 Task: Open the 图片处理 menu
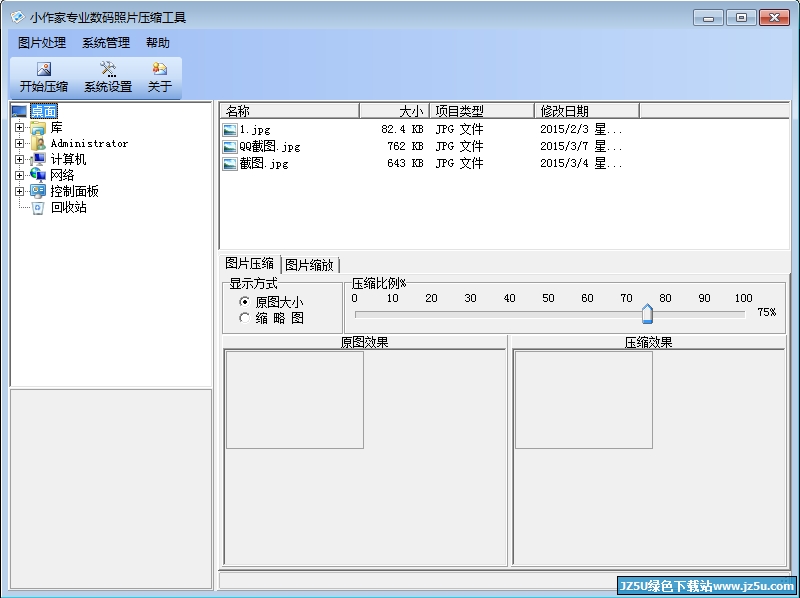[x=42, y=43]
